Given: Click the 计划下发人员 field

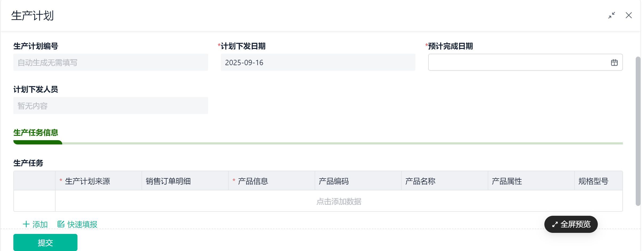Looking at the screenshot, I should [x=111, y=106].
